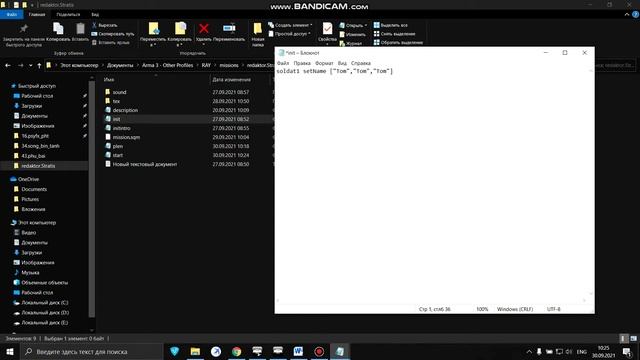This screenshot has height=360, width=640.
Task: Select the 'mission.sqm' file
Action: [126, 137]
